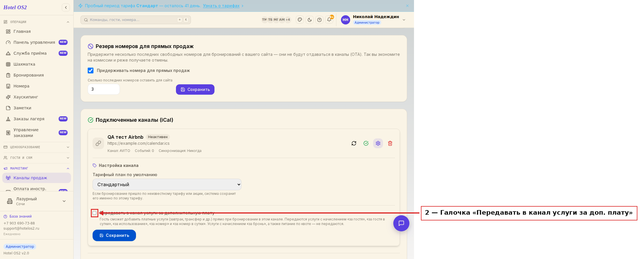Open the theme palette icon
Viewport: 644px width, 259px height.
coord(300,20)
